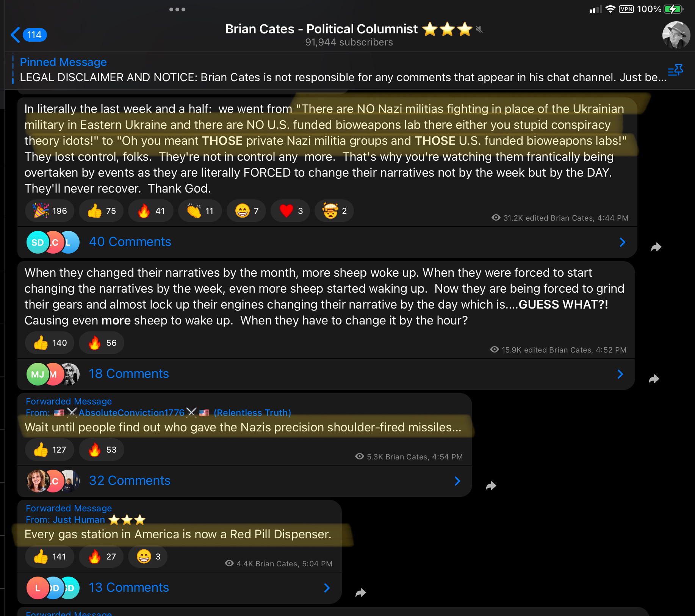The width and height of the screenshot is (695, 616).
Task: Forward the shoulder-fired missiles post
Action: [491, 486]
